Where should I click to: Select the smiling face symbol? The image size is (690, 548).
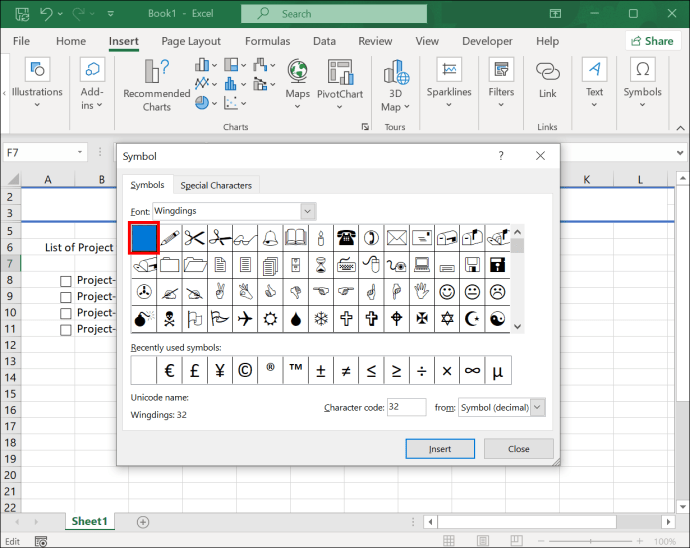[x=447, y=292]
